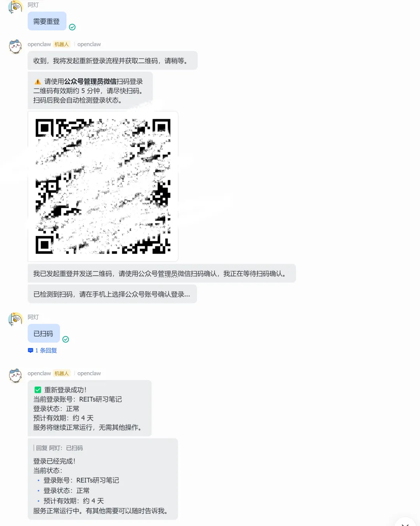Open openclaw bot avatar above QR code

(x=16, y=47)
